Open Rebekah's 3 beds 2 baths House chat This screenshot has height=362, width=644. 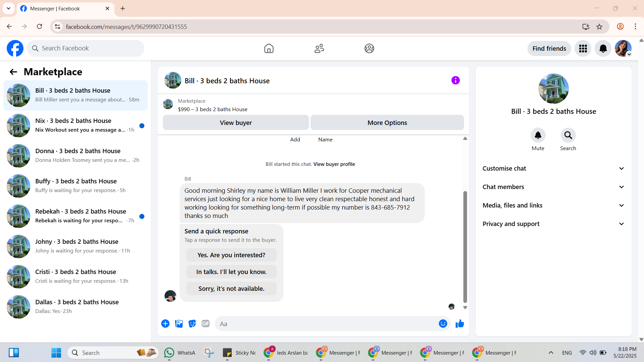tap(76, 216)
